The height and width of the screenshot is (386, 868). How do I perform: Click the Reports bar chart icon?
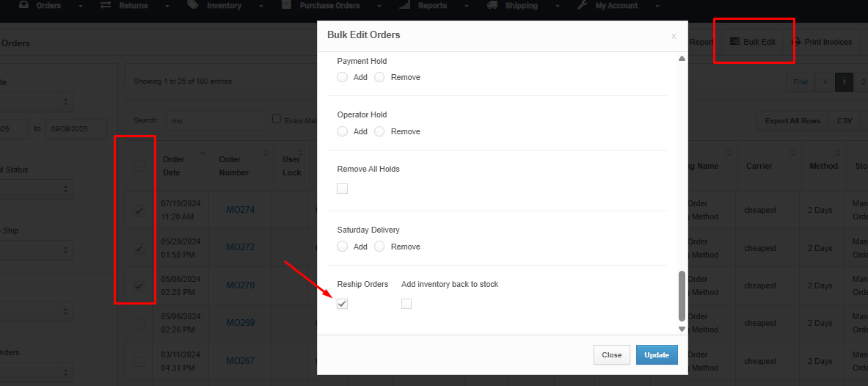tap(405, 5)
